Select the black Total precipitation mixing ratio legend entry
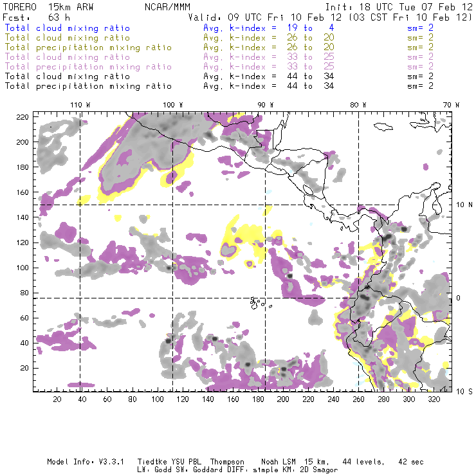This screenshot has height=476, width=476. pos(84,86)
